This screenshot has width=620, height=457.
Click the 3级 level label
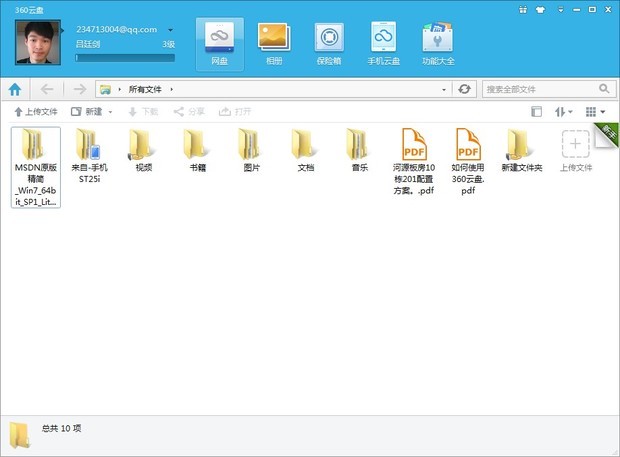coord(168,44)
